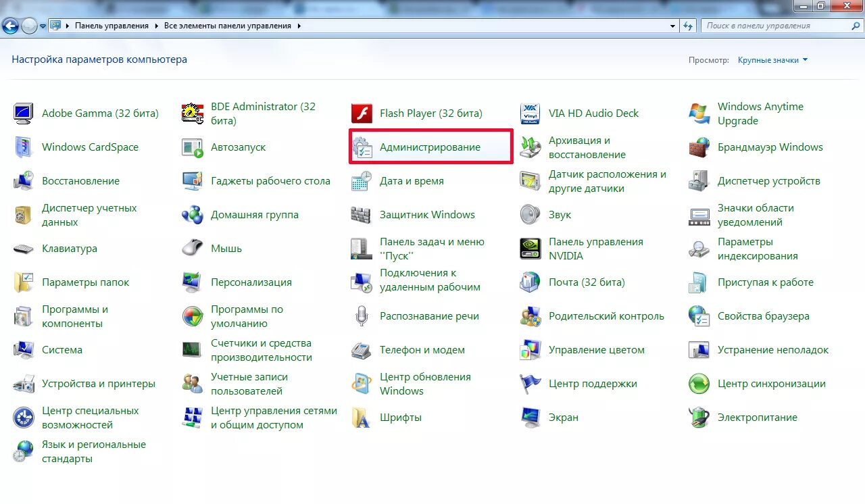This screenshot has width=865, height=504.
Task: Open the BDE Administrator icon
Action: [193, 114]
